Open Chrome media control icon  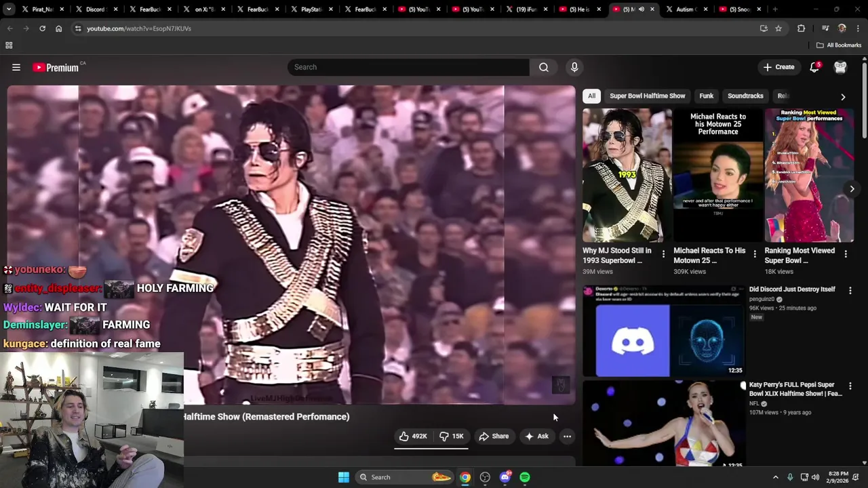(x=825, y=28)
